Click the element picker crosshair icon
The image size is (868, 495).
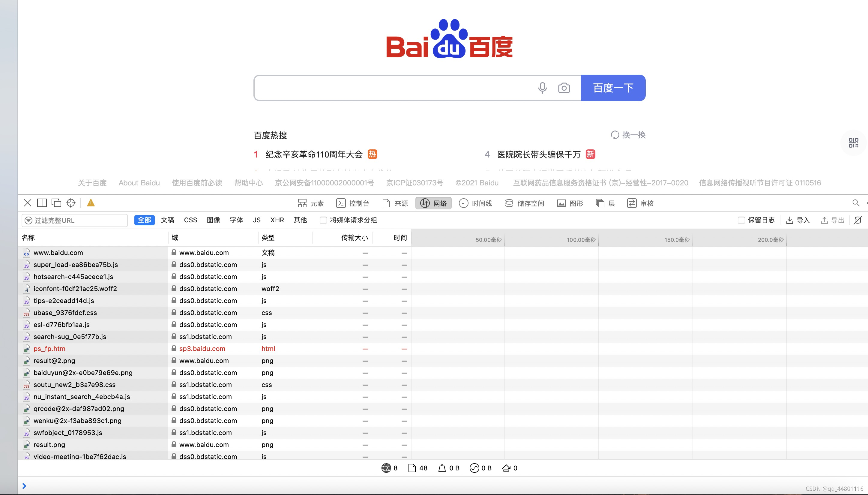click(71, 203)
